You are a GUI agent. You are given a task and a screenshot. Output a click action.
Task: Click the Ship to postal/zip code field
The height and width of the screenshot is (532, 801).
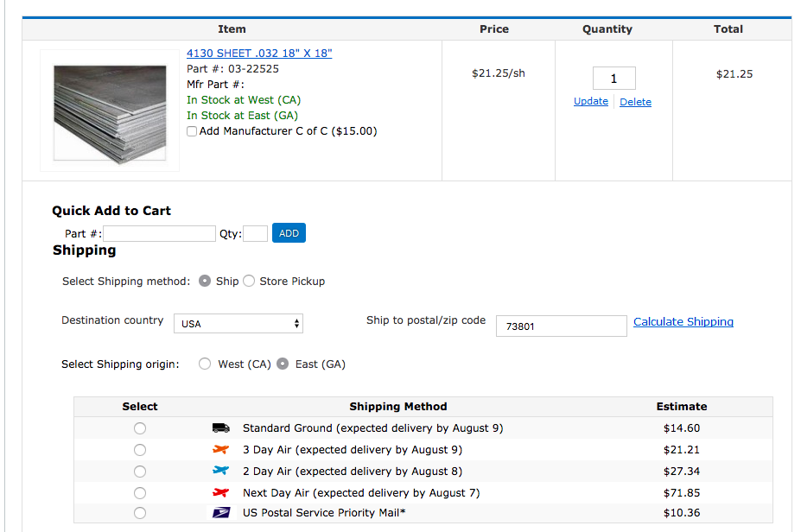[x=561, y=326]
